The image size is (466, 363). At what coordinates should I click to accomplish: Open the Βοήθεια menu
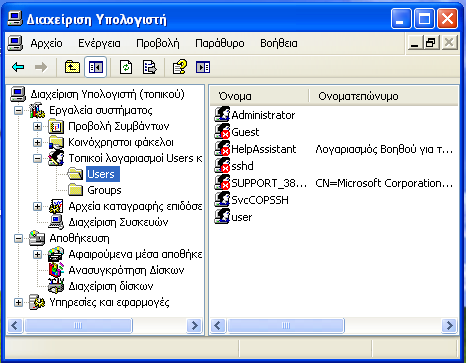279,43
